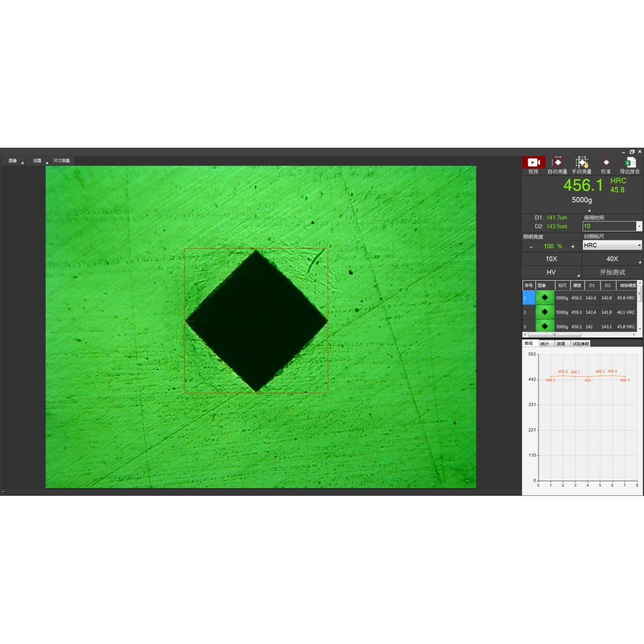Select the indentation thumbnail in row 2
644x644 pixels.
545,312
